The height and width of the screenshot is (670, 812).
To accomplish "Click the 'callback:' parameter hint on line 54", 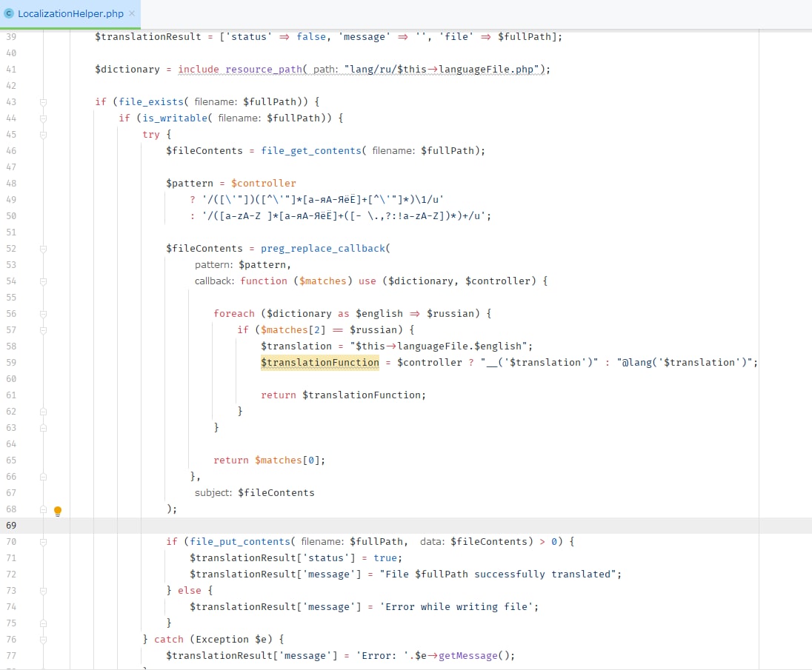I will tap(214, 281).
